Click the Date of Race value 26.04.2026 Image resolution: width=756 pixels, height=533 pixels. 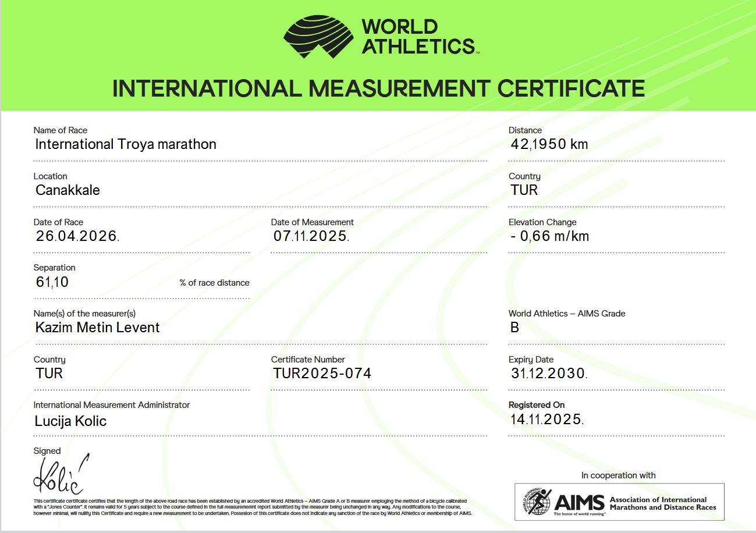coord(77,236)
